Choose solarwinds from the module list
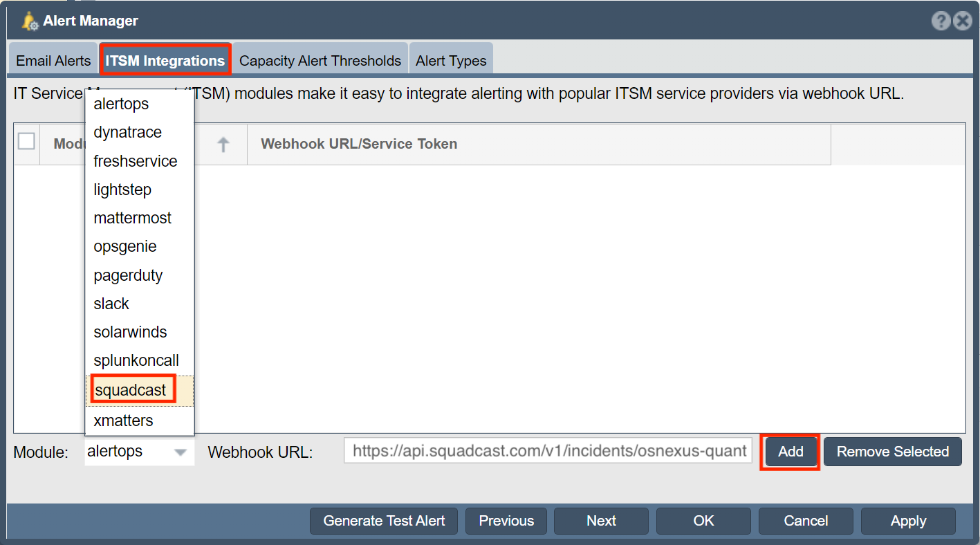This screenshot has width=980, height=545. coord(140,332)
